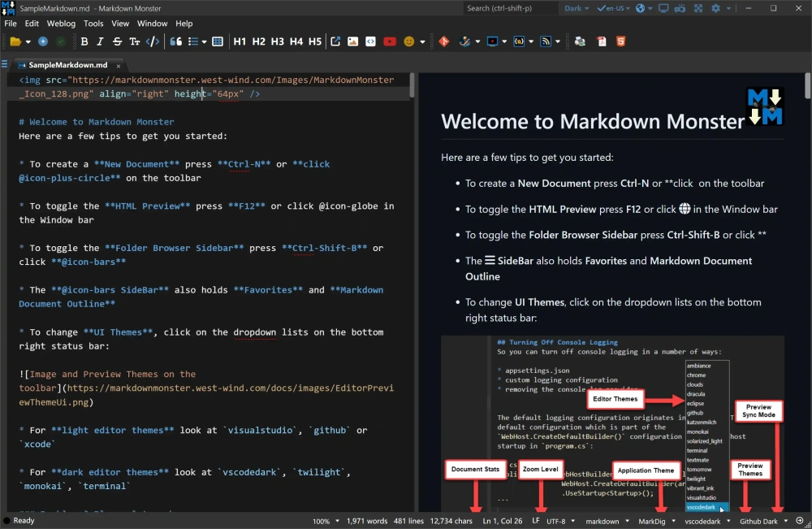Image resolution: width=812 pixels, height=529 pixels.
Task: Click the LF line ending indicator
Action: pyautogui.click(x=535, y=521)
